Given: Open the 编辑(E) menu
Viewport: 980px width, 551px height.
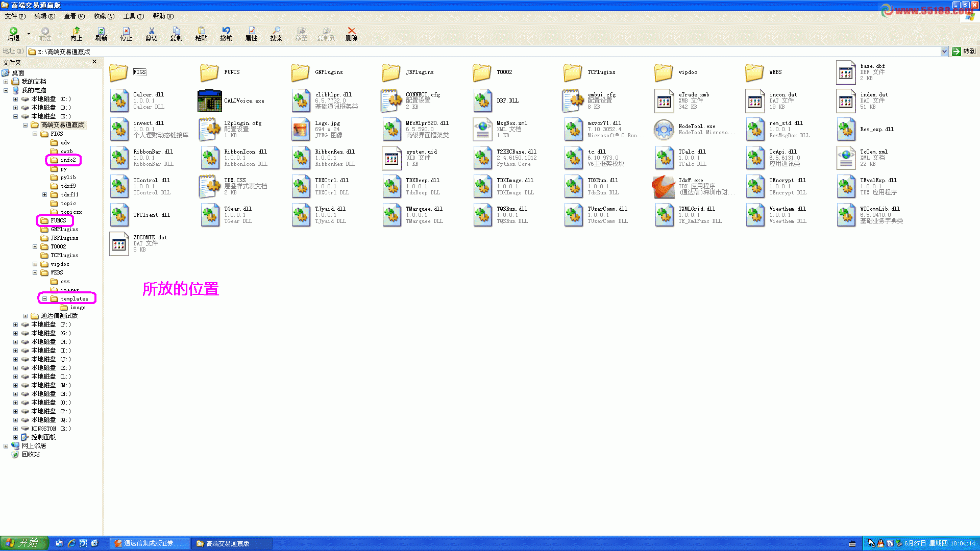Looking at the screenshot, I should [x=44, y=16].
